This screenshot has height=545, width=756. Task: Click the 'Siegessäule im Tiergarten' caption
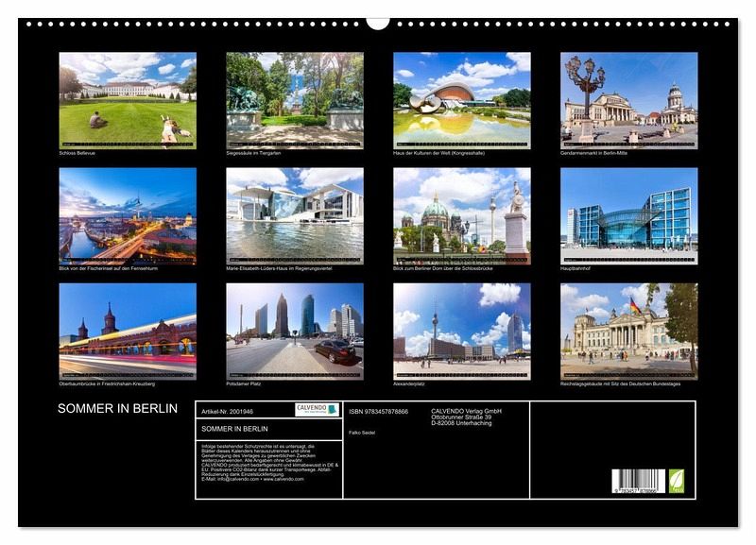253,153
